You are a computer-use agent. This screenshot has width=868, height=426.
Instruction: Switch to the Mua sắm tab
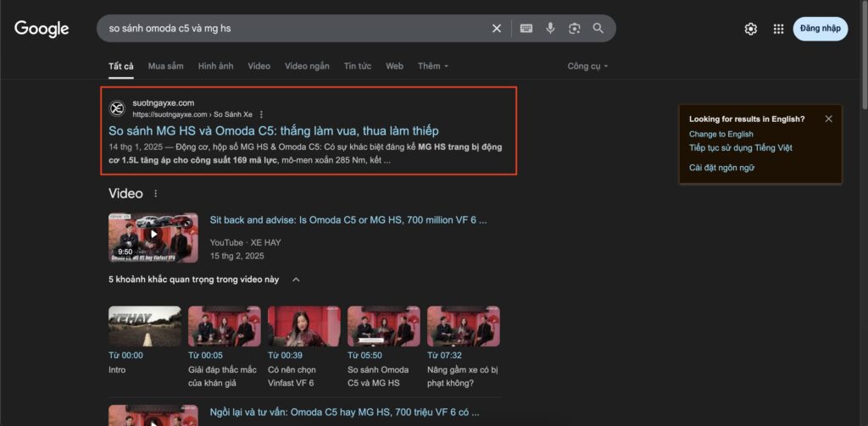tap(165, 66)
